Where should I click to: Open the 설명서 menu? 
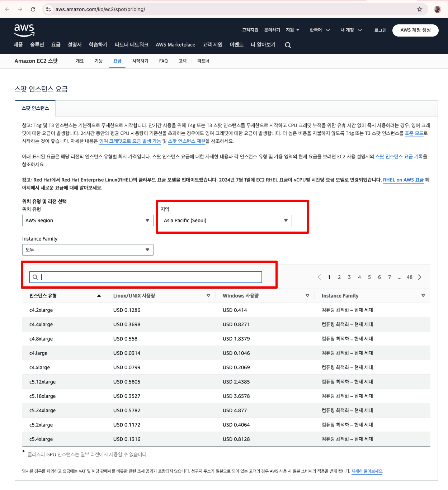pos(75,44)
